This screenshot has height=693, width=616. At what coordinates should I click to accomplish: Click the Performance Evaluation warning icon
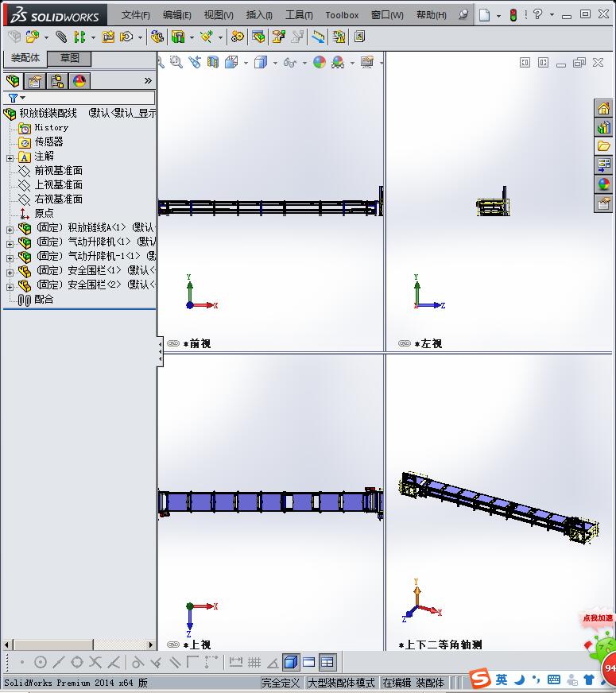point(339,37)
